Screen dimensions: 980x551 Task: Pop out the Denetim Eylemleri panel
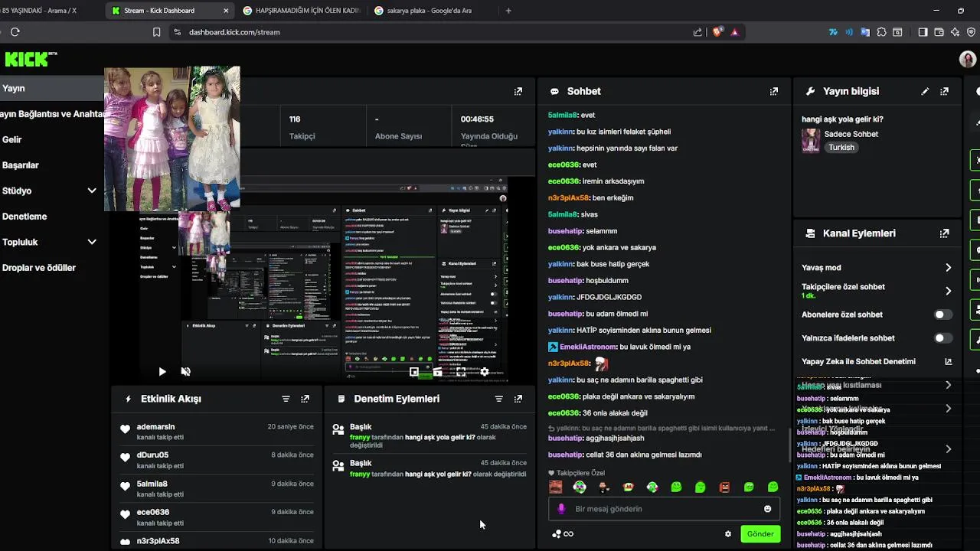tap(518, 399)
